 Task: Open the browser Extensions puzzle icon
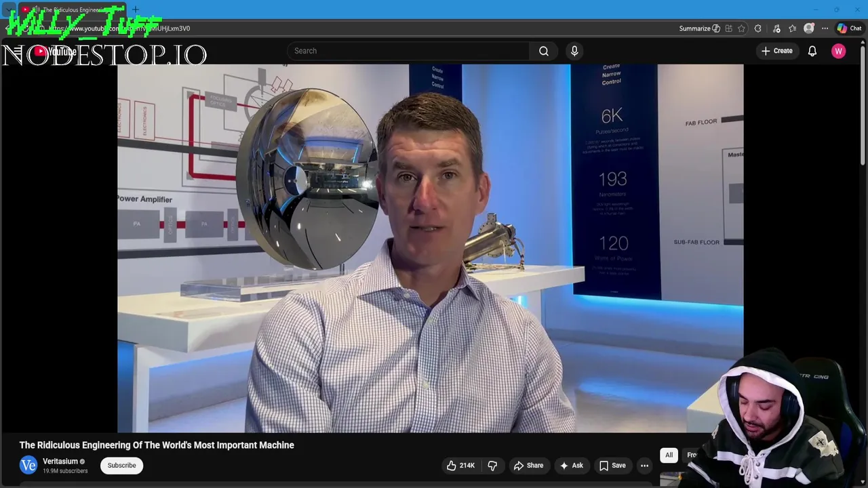[758, 28]
